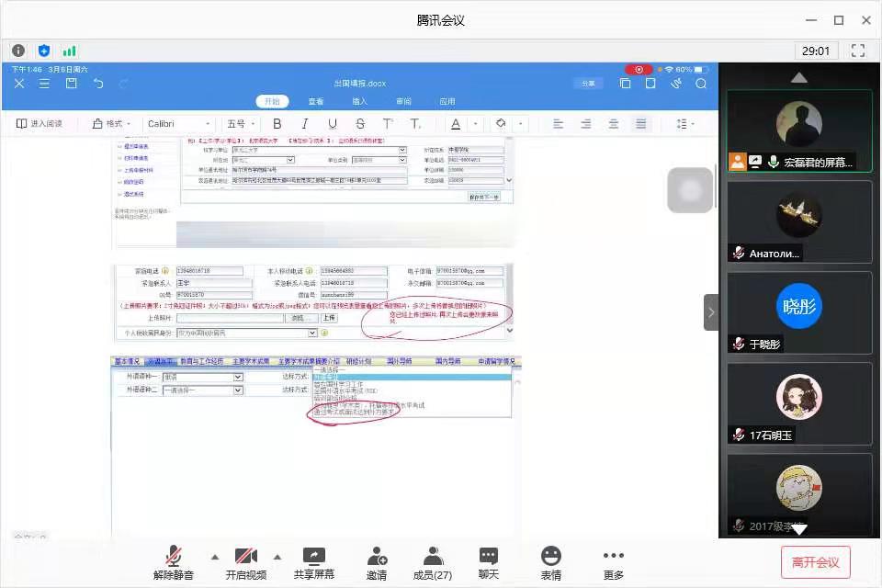Check the green network signal icon
The height and width of the screenshot is (588, 882).
[69, 51]
